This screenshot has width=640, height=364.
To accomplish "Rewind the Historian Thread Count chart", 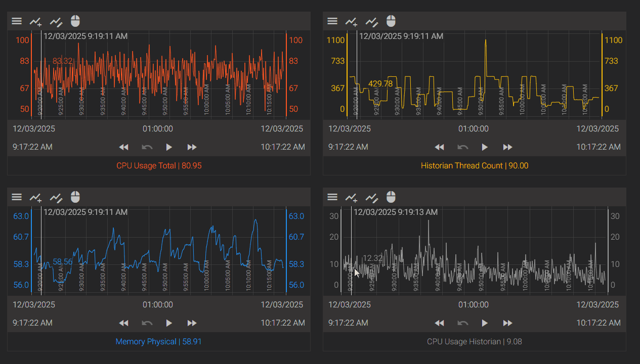I will 439,147.
